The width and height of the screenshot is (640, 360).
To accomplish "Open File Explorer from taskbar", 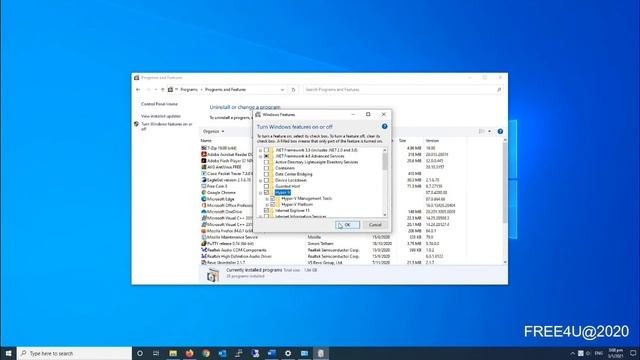I will (173, 353).
